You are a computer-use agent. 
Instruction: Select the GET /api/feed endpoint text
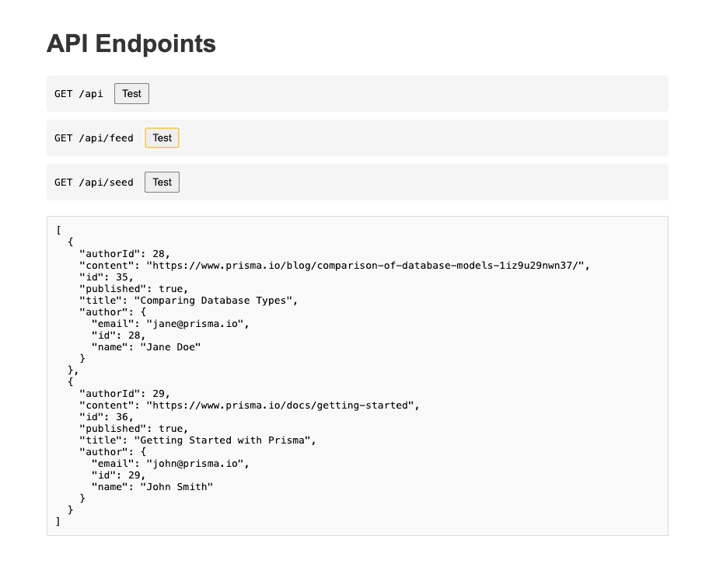tap(94, 138)
